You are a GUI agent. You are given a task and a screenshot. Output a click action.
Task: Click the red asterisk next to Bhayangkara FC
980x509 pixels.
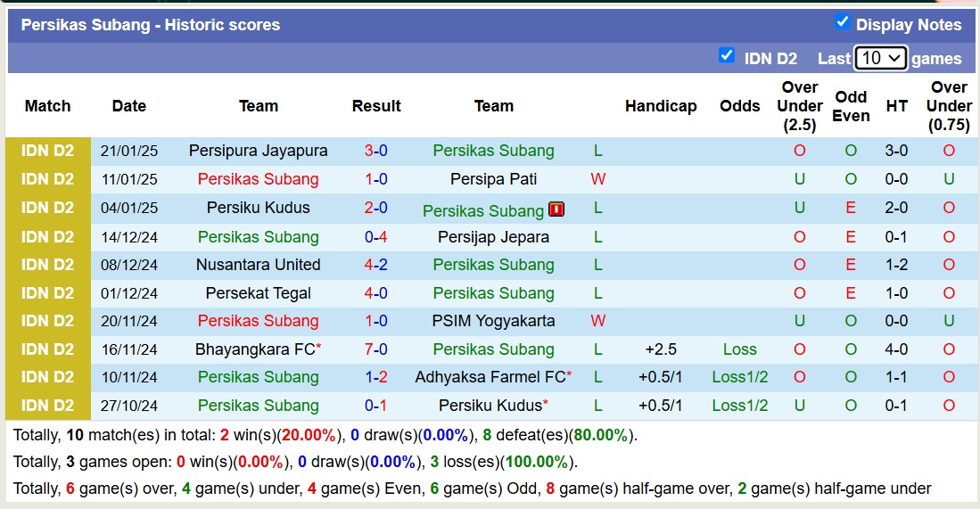(x=319, y=347)
